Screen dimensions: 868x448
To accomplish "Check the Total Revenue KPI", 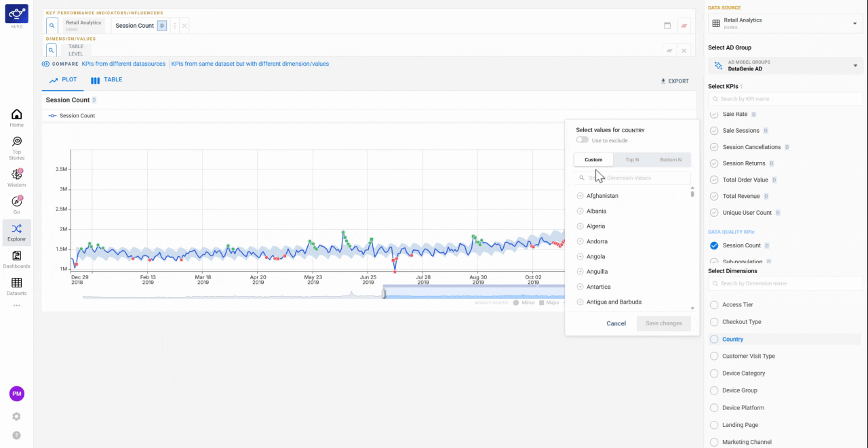I will 714,196.
